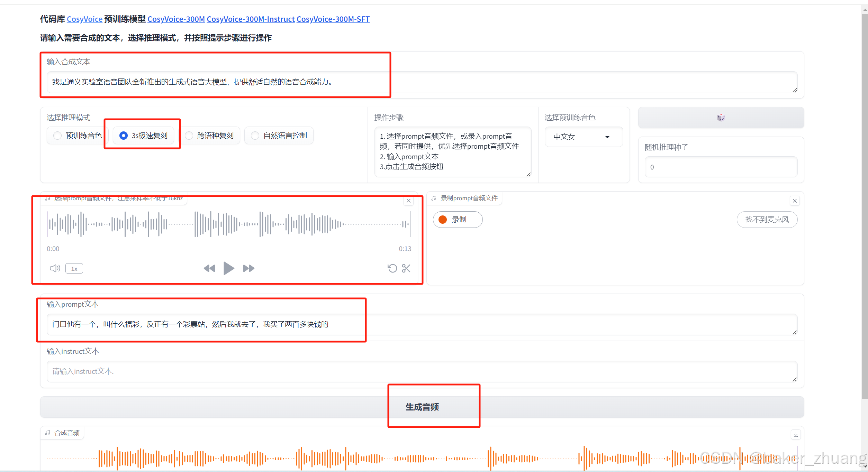
Task: Reset prompt audio playback position
Action: tap(392, 268)
